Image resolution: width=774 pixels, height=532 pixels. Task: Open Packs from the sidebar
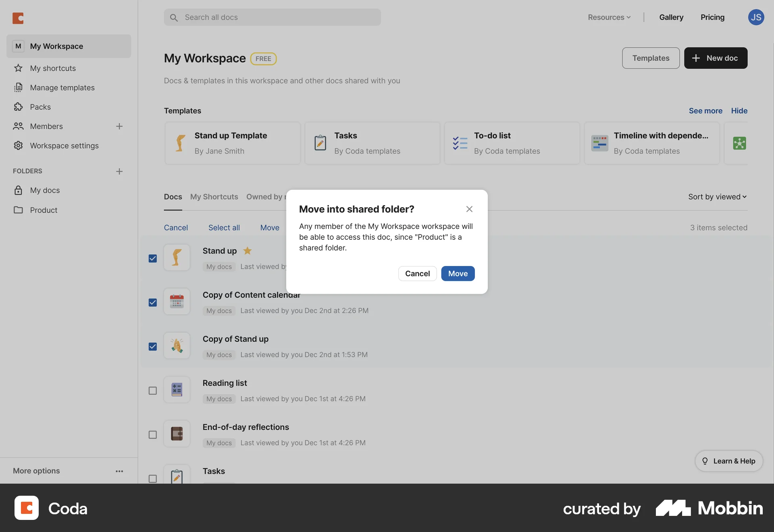point(40,107)
